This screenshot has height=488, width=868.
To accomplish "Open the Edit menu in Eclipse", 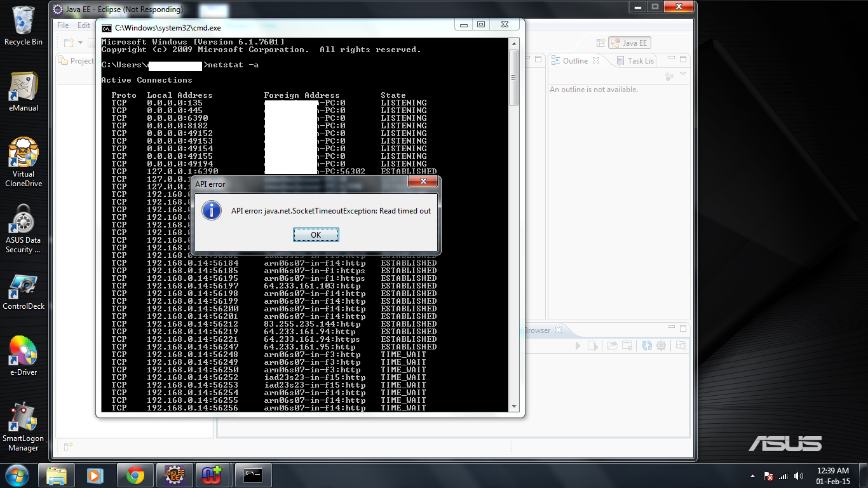I will pos(84,25).
